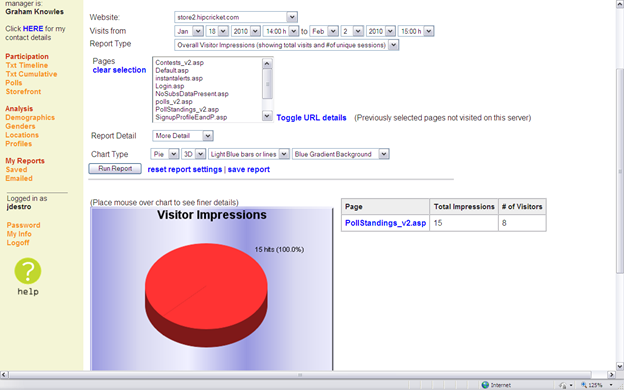Viewport: 624px width, 390px height.
Task: Click Toggle URL details link
Action: click(x=312, y=118)
